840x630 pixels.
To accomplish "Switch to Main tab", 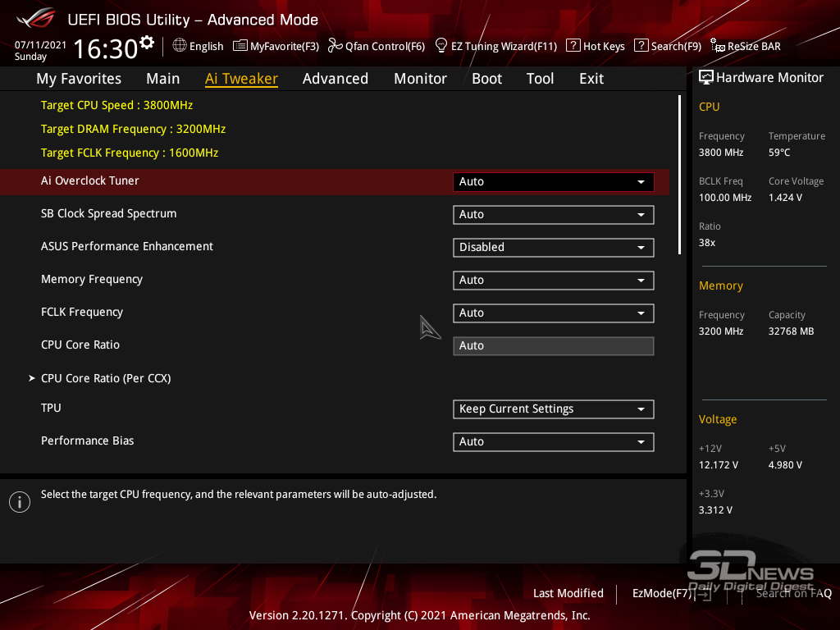I will [163, 79].
